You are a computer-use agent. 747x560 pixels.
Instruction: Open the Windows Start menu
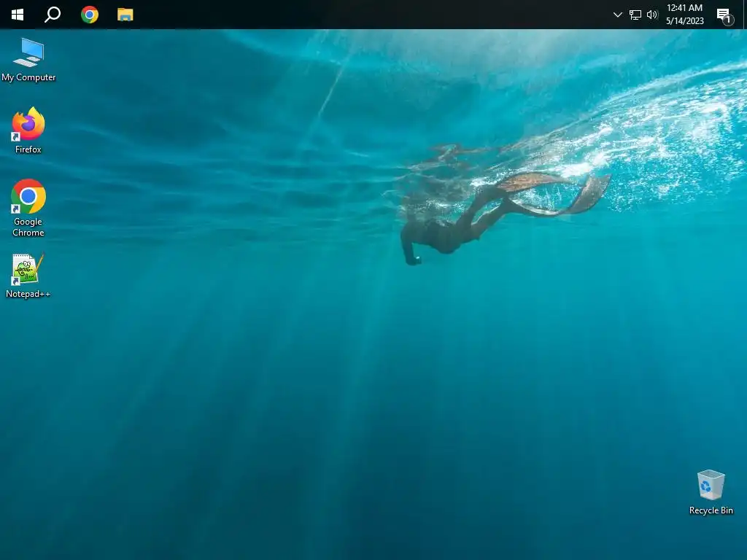click(18, 15)
